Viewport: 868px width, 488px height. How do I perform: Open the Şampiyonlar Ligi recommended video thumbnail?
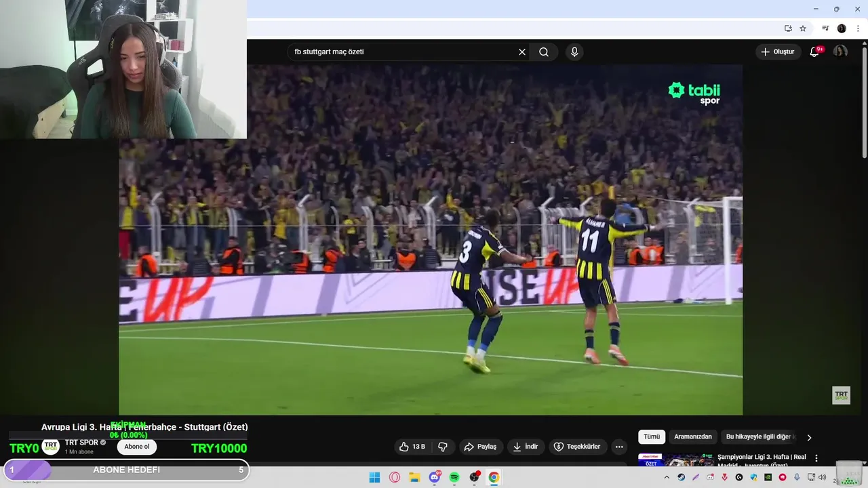(x=676, y=460)
